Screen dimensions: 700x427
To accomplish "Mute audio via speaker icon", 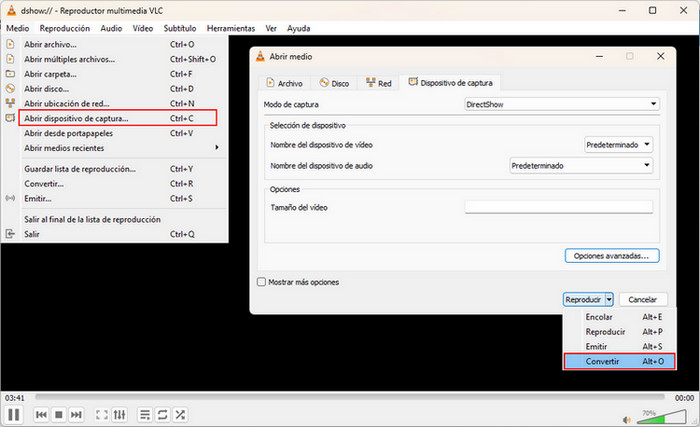I will coord(627,419).
